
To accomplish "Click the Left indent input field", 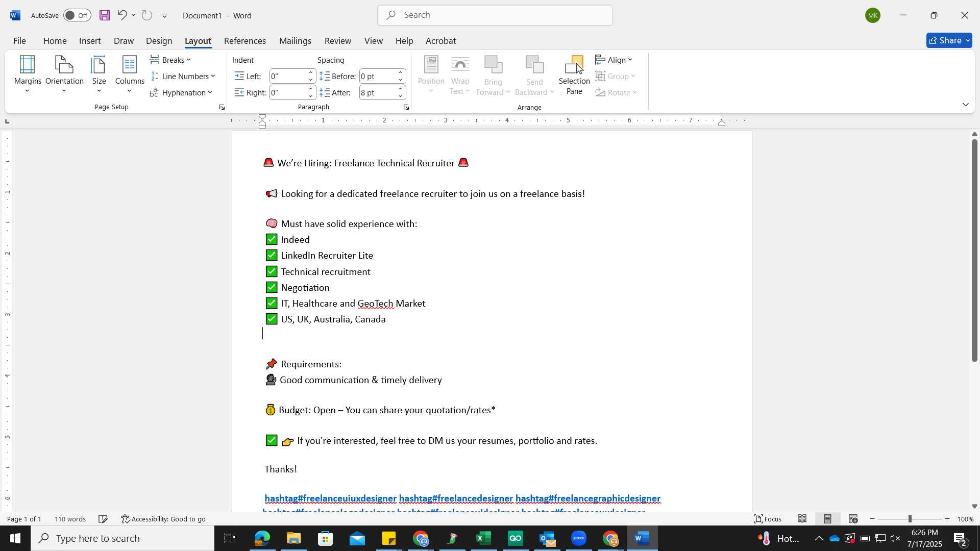I will (x=288, y=77).
